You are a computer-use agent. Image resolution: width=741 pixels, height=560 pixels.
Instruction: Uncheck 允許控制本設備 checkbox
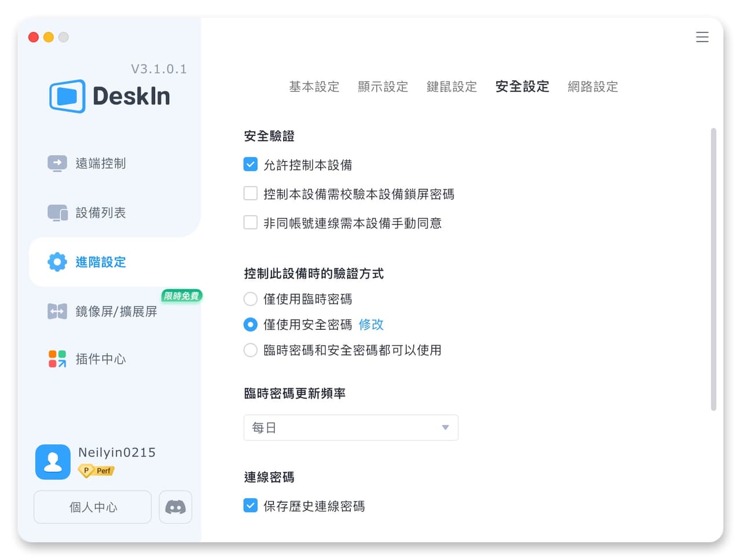pyautogui.click(x=251, y=164)
